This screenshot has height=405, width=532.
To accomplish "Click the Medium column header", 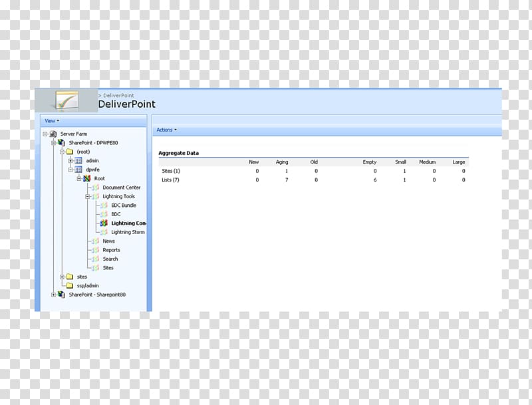I will [427, 162].
